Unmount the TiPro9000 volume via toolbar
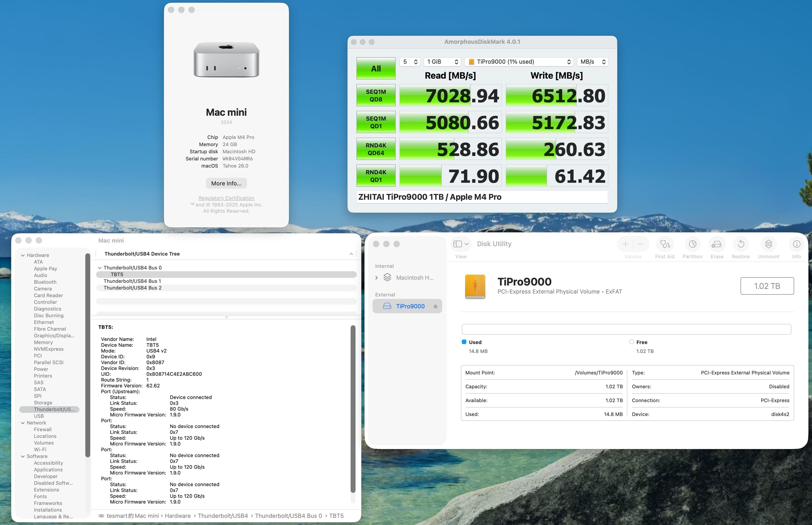The width and height of the screenshot is (812, 525). pos(768,244)
